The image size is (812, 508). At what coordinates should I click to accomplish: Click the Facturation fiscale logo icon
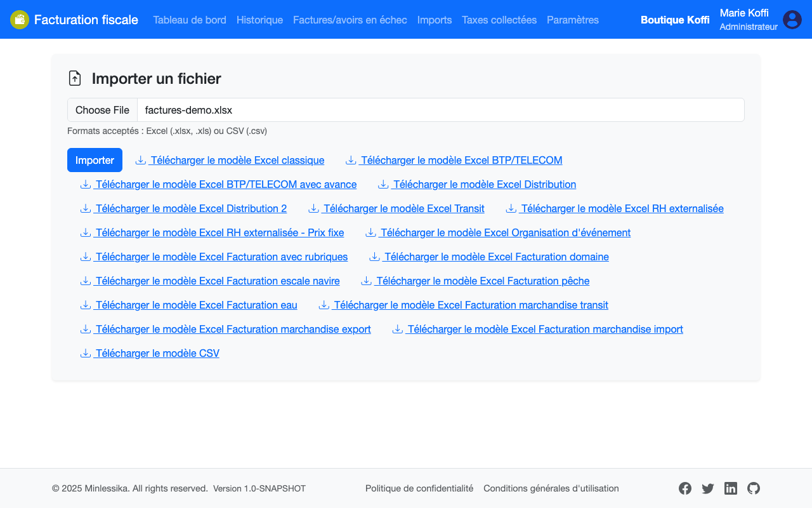[x=20, y=20]
